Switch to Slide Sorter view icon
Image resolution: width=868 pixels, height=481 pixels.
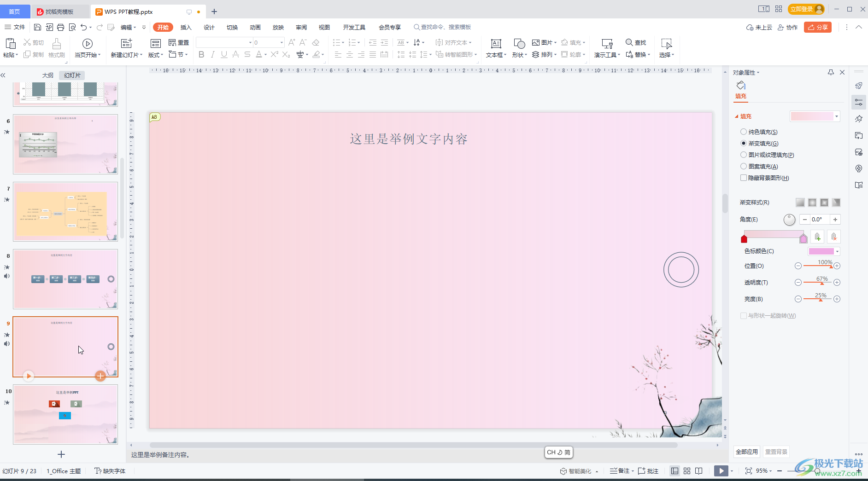(687, 471)
